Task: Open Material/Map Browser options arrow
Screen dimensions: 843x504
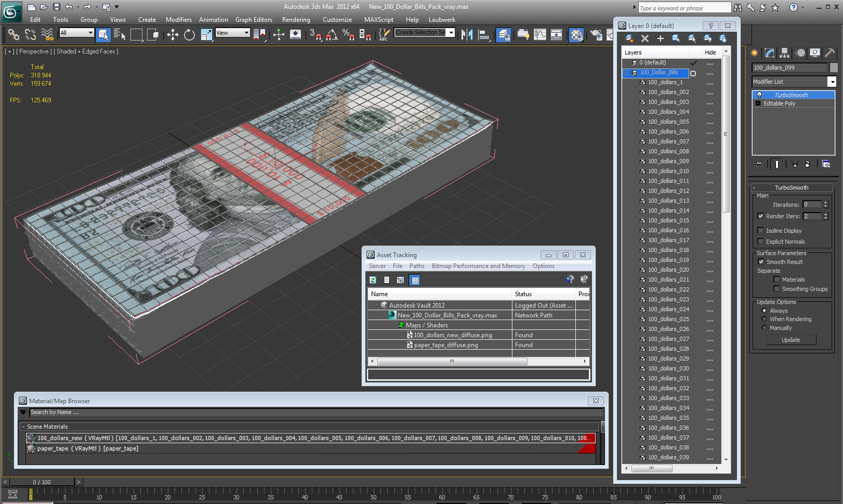Action: click(x=23, y=412)
